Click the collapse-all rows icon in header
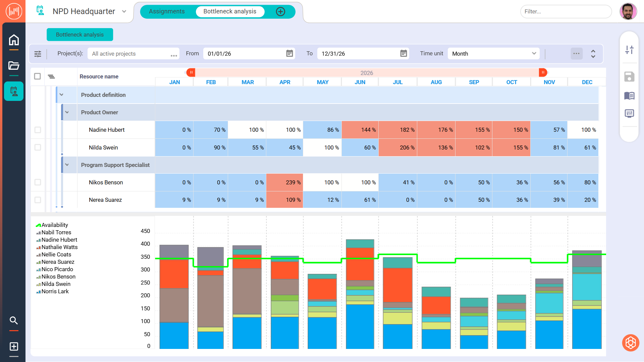The height and width of the screenshot is (362, 644). coord(51,77)
